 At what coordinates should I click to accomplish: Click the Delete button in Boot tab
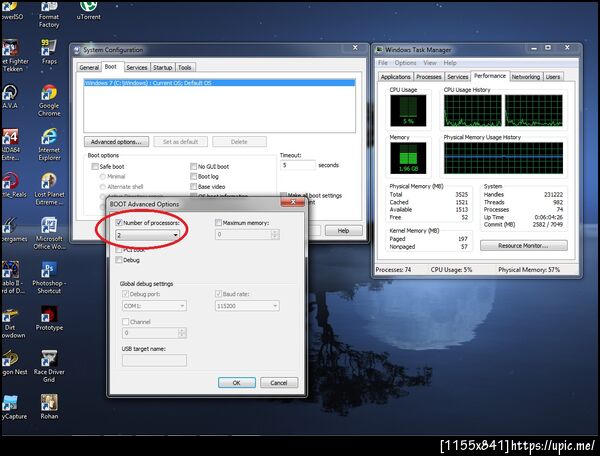tap(239, 142)
